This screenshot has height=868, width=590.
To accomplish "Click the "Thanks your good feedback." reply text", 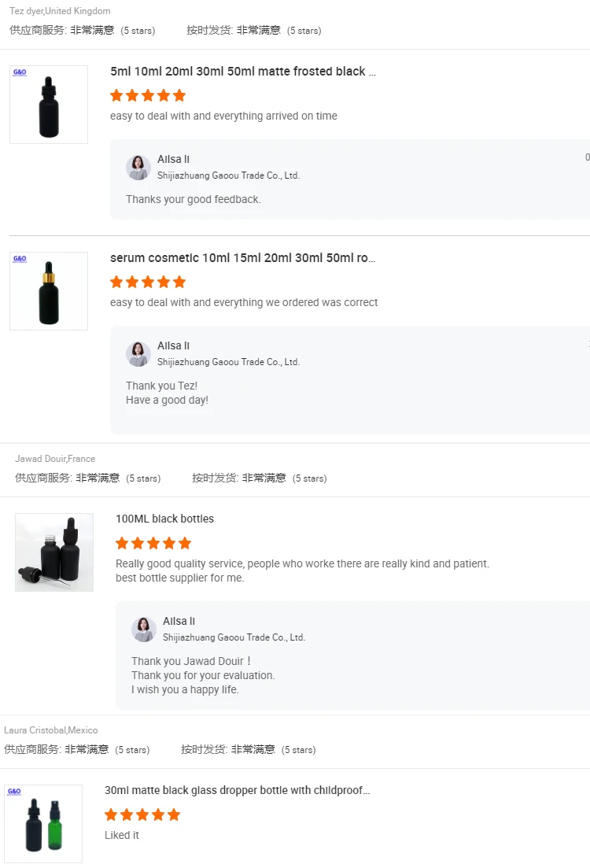I will pyautogui.click(x=193, y=200).
